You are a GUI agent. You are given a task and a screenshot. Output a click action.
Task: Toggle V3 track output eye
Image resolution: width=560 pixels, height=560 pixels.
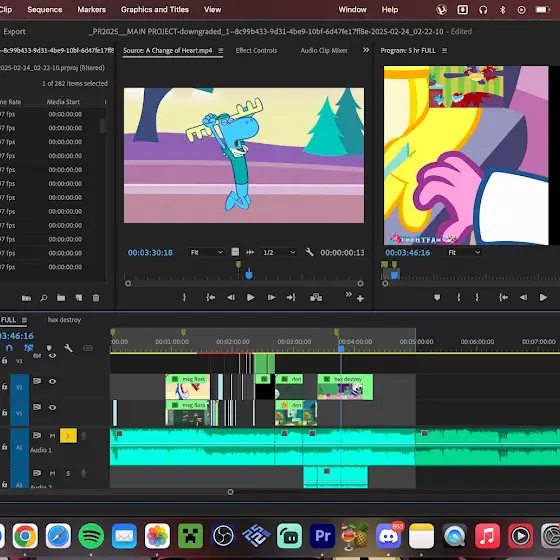52,356
